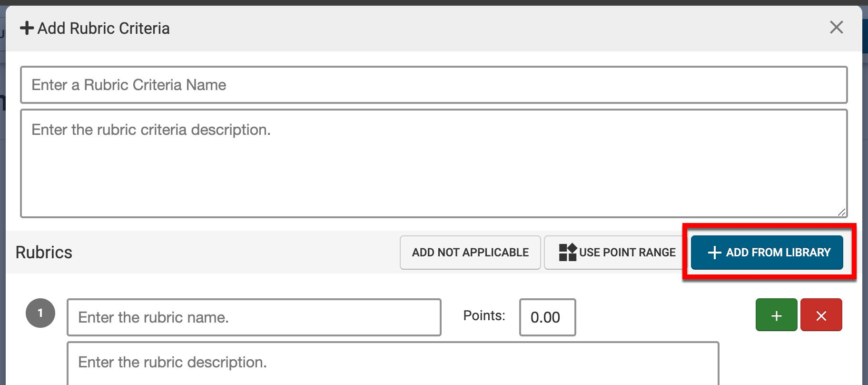The height and width of the screenshot is (385, 868).
Task: Click the Points label
Action: 484,315
